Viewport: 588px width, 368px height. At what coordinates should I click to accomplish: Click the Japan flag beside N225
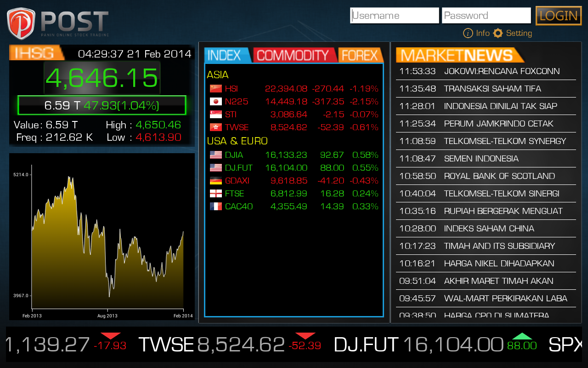pyautogui.click(x=215, y=102)
